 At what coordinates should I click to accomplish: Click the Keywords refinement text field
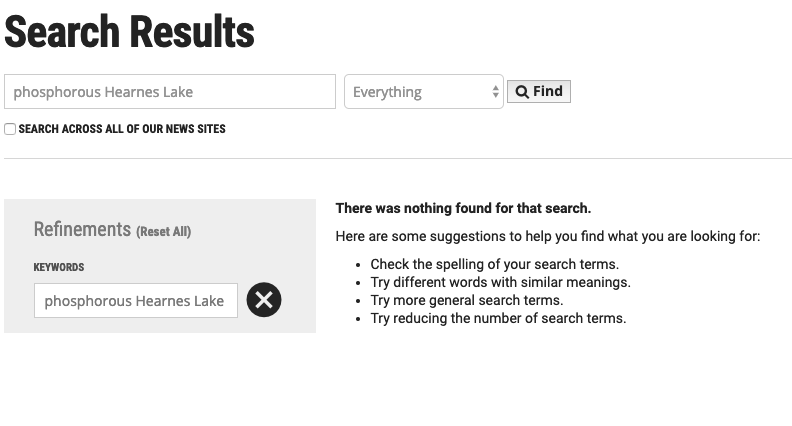[x=136, y=300]
